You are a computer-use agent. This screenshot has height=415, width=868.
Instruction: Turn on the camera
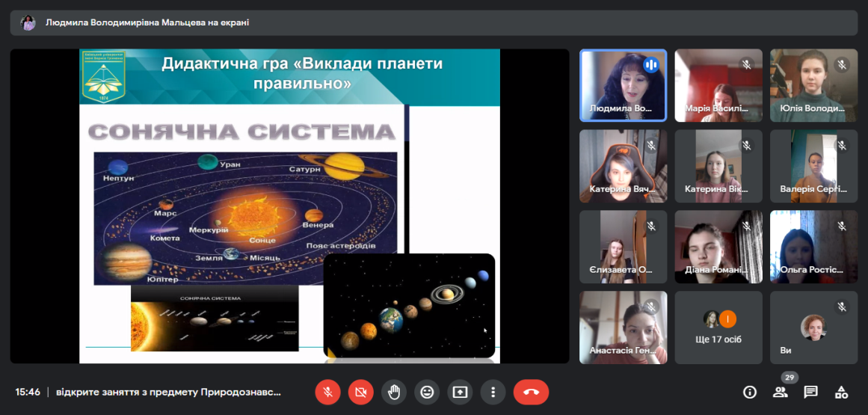tap(360, 392)
